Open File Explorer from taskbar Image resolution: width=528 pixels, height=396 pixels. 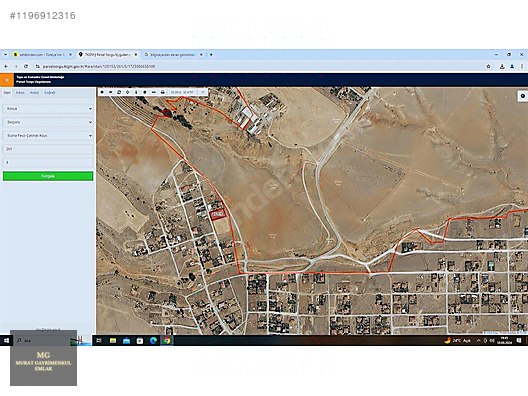[x=113, y=340]
